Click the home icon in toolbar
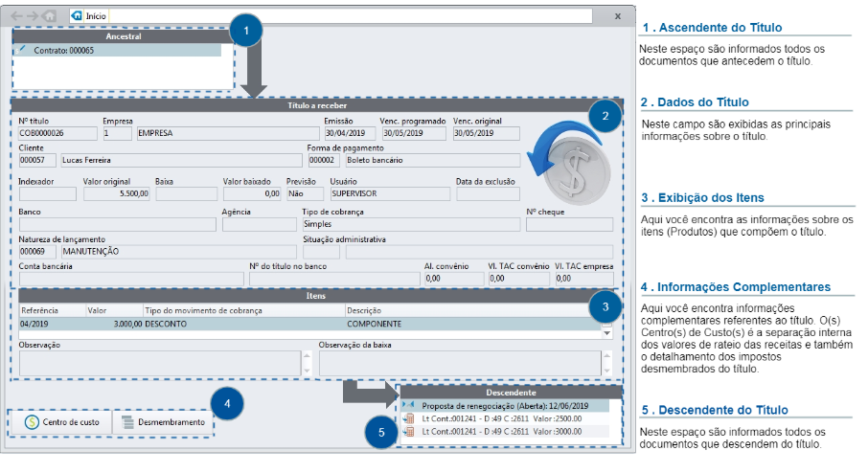Screen dimensions: 868x473 coord(49,16)
